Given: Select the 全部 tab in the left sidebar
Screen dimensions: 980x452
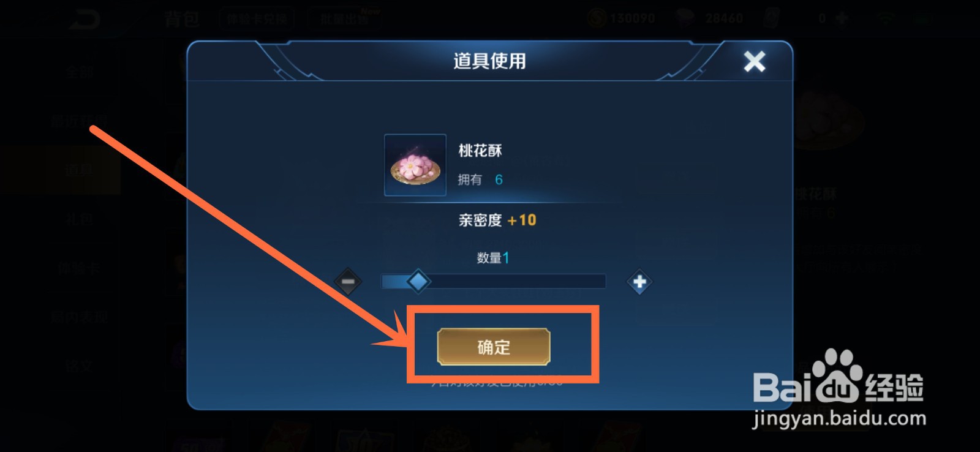Looking at the screenshot, I should coord(80,72).
